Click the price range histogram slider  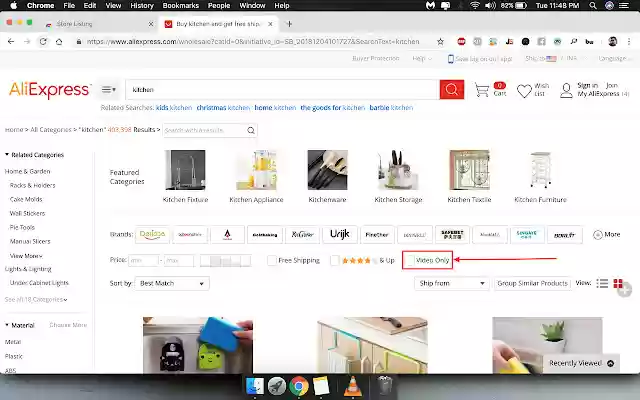(225, 260)
